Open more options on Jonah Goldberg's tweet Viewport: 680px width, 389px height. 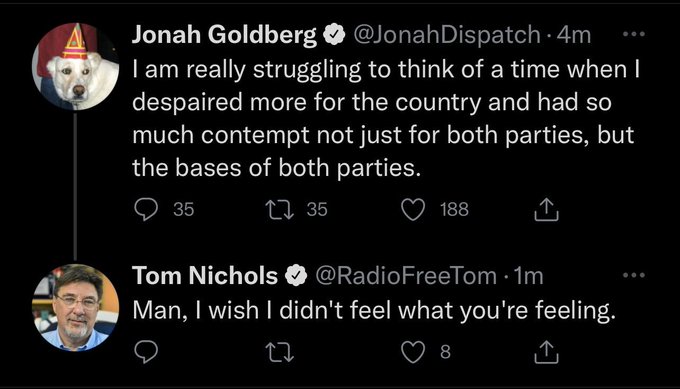tap(634, 34)
